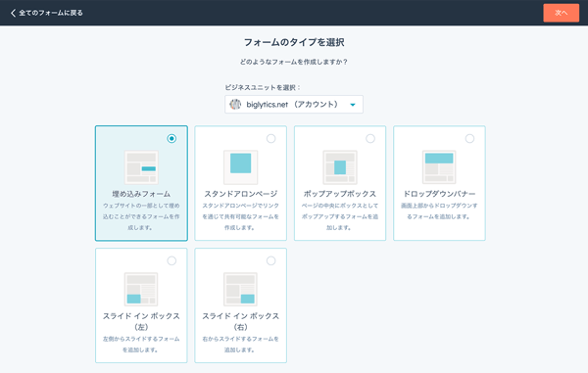This screenshot has width=588, height=373.
Task: Click the フォームのタイプを選択 heading
Action: click(x=294, y=42)
